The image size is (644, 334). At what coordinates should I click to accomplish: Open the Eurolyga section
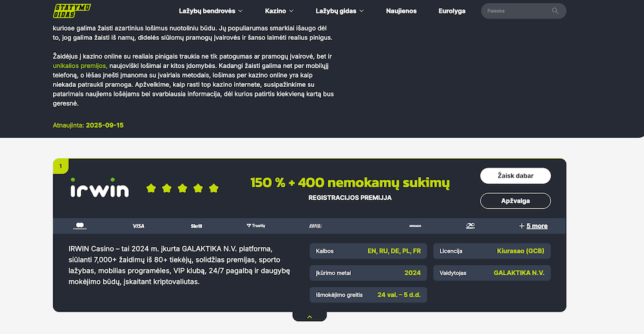coord(452,11)
